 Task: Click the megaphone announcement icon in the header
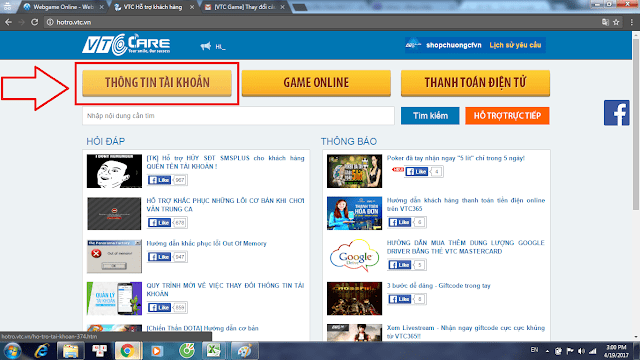point(206,46)
